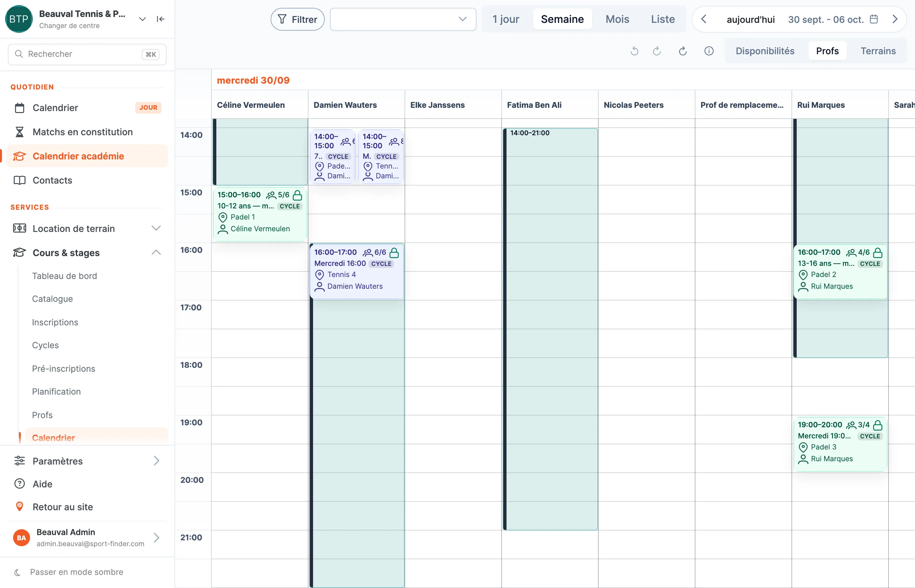Open the center switcher chevron
The width and height of the screenshot is (915, 588).
pyautogui.click(x=142, y=19)
